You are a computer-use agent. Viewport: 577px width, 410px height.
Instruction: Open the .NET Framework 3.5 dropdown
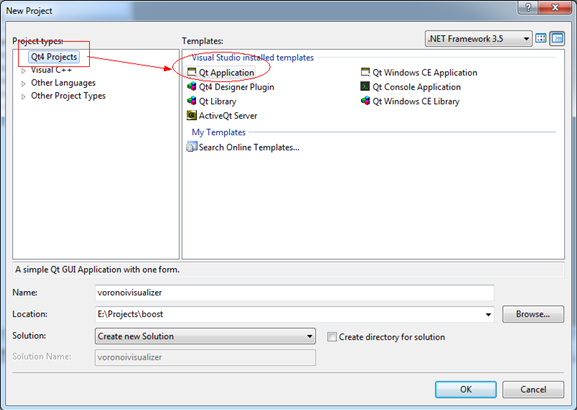478,39
